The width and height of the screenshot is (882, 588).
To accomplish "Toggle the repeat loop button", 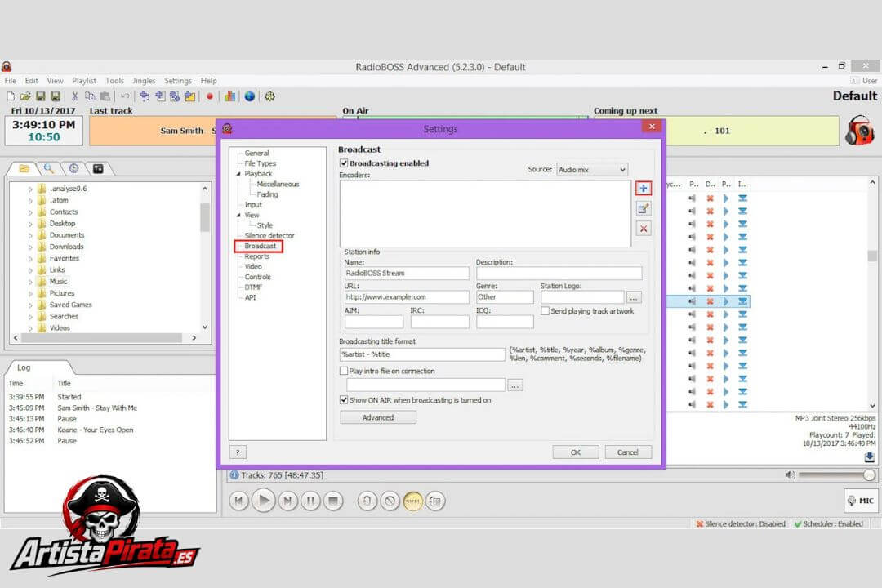I will click(367, 501).
